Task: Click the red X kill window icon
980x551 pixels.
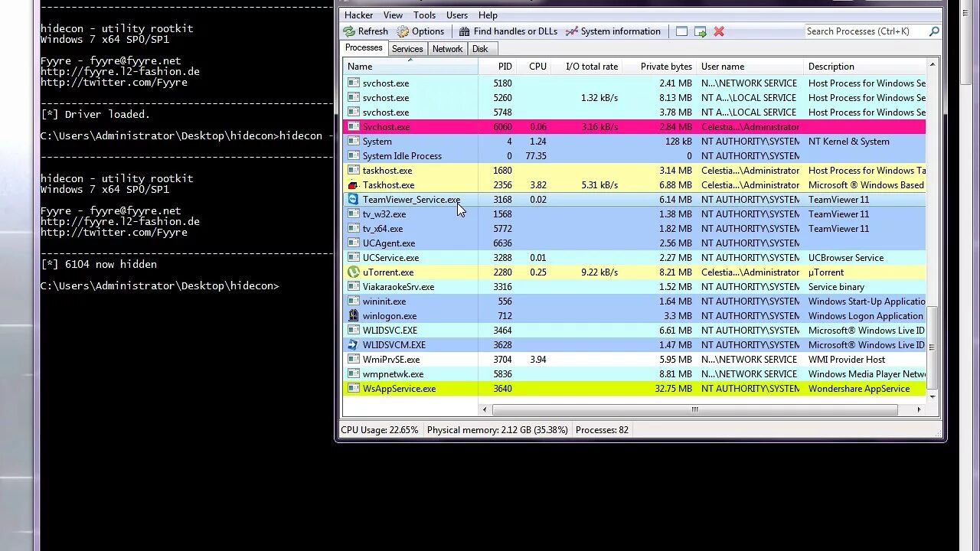Action: [719, 31]
